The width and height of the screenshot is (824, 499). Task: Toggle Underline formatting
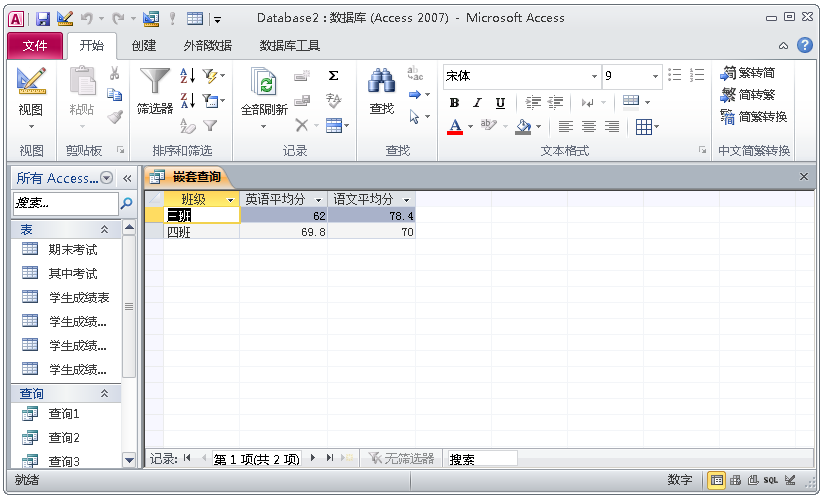point(500,103)
